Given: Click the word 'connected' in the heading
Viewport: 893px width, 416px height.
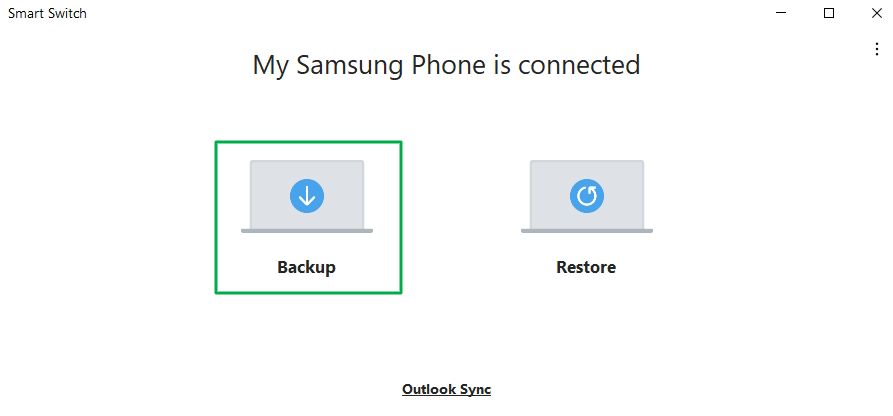Looking at the screenshot, I should point(581,65).
